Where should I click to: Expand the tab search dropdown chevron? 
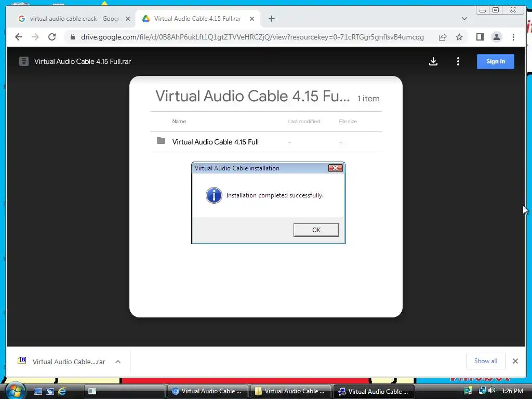coord(464,19)
